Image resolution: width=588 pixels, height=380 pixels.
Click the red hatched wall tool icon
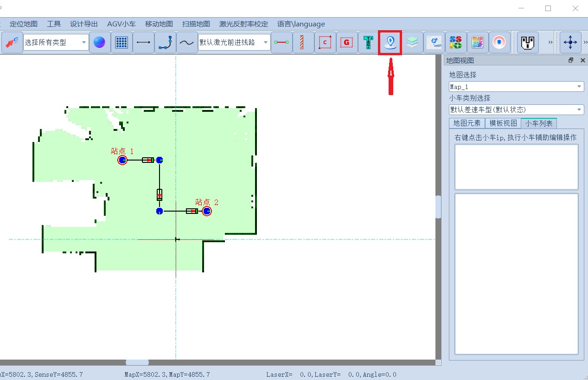303,43
